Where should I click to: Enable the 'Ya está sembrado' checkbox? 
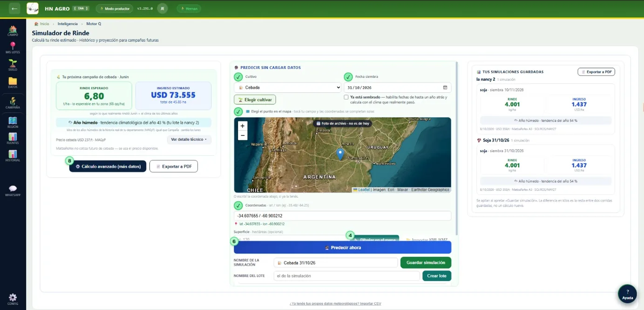[346, 97]
